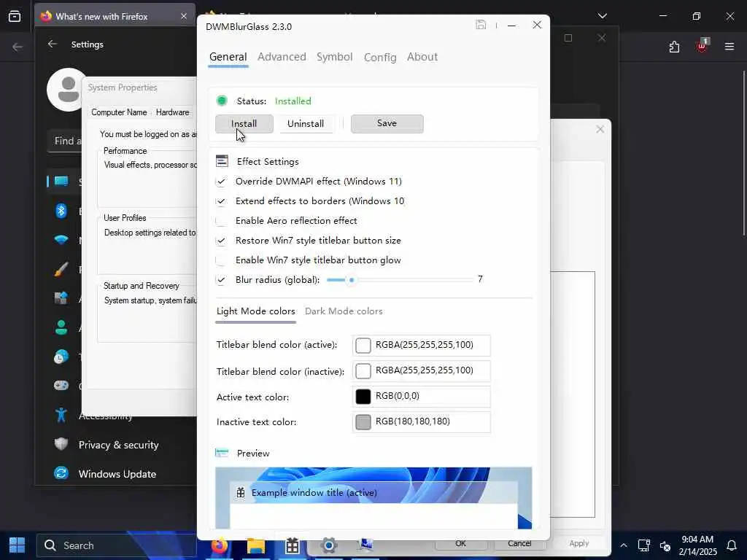Click the Install button
Screen dimensions: 747x560
[244, 124]
